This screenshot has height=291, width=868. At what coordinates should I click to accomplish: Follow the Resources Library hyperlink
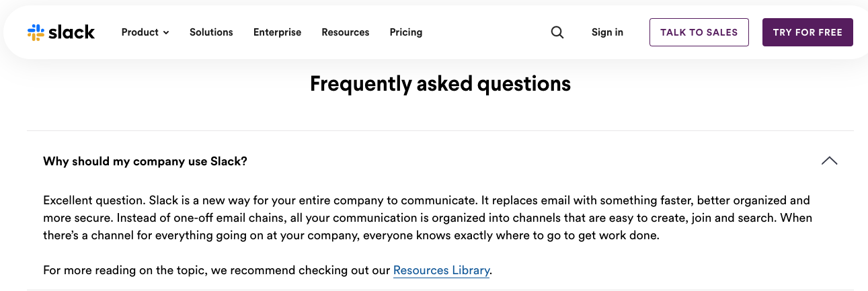click(441, 270)
